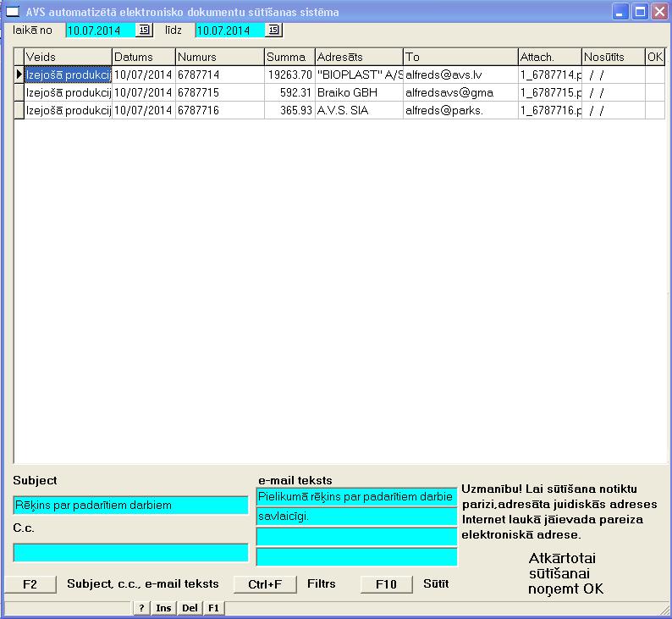Select the highlighted Veids cell of row 6787714
This screenshot has height=619, width=672.
[x=68, y=75]
